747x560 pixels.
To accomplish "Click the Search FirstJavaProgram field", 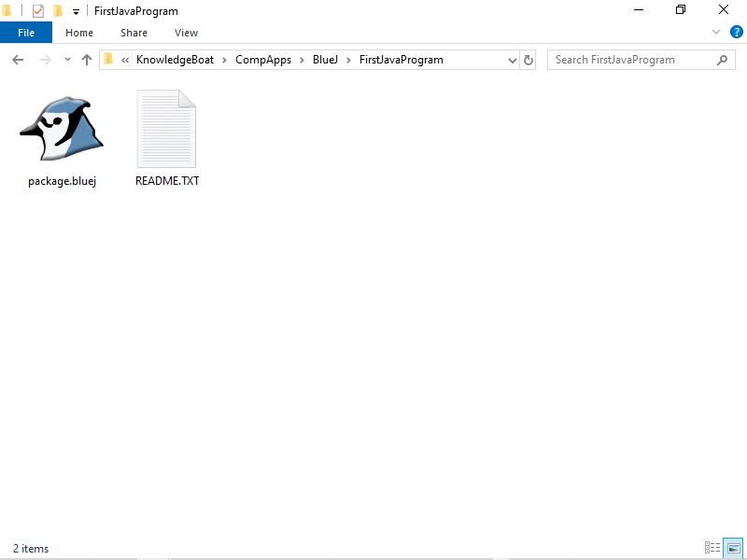I will pos(641,60).
